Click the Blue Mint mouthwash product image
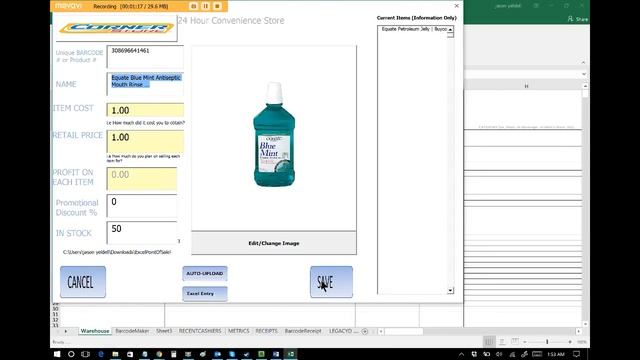 274,135
